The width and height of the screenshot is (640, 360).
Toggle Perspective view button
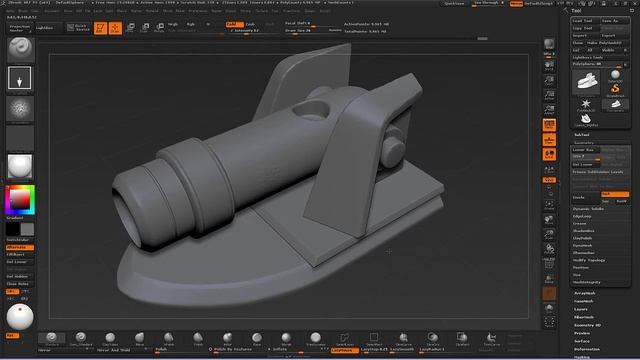[549, 124]
